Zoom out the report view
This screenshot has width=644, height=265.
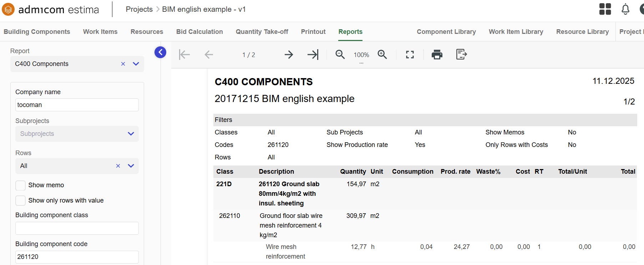coord(340,55)
